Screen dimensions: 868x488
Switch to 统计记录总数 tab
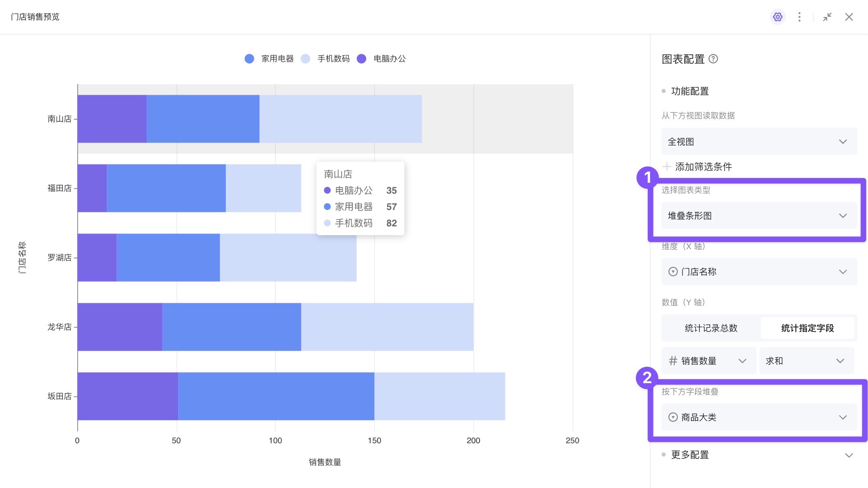(711, 328)
